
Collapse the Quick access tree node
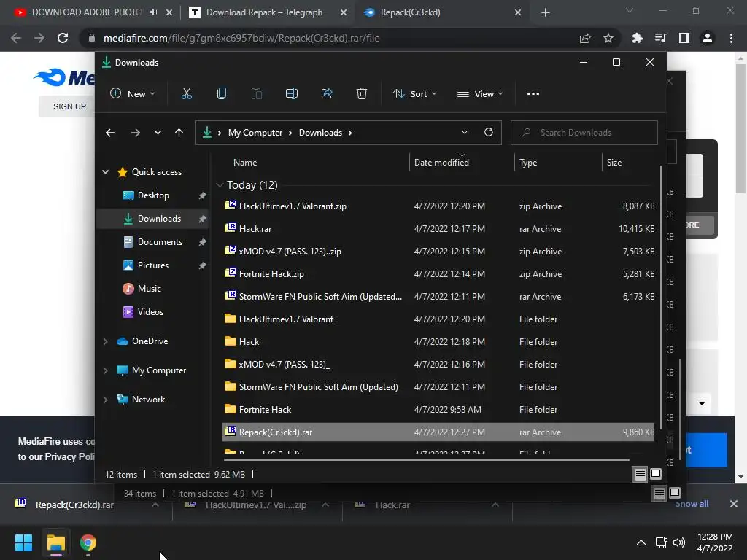[x=106, y=172]
